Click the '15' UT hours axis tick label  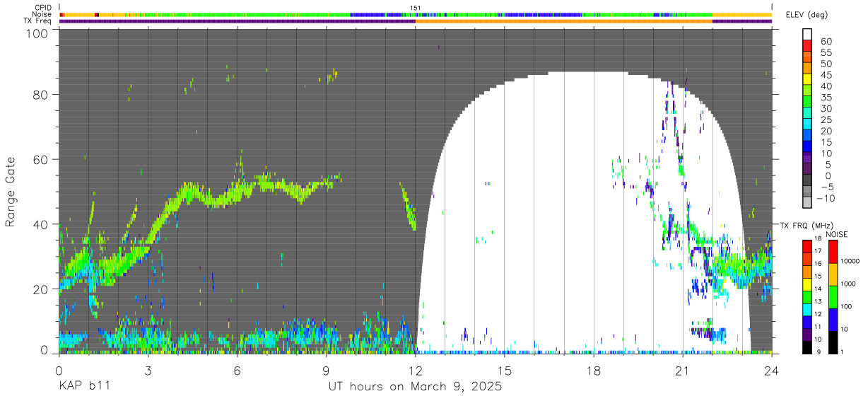click(x=505, y=371)
